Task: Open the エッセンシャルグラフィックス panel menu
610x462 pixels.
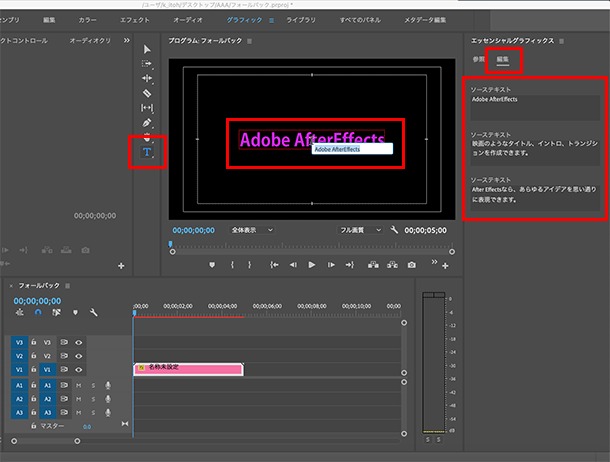Action: (562, 41)
